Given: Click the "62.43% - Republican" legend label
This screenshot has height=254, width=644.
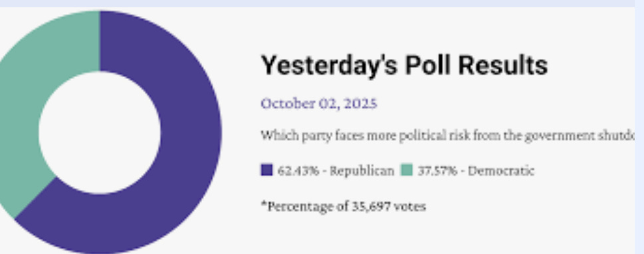Looking at the screenshot, I should coord(336,170).
